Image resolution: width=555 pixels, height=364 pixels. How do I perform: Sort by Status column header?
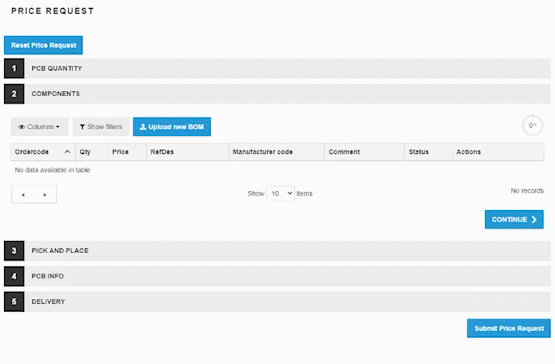point(428,152)
